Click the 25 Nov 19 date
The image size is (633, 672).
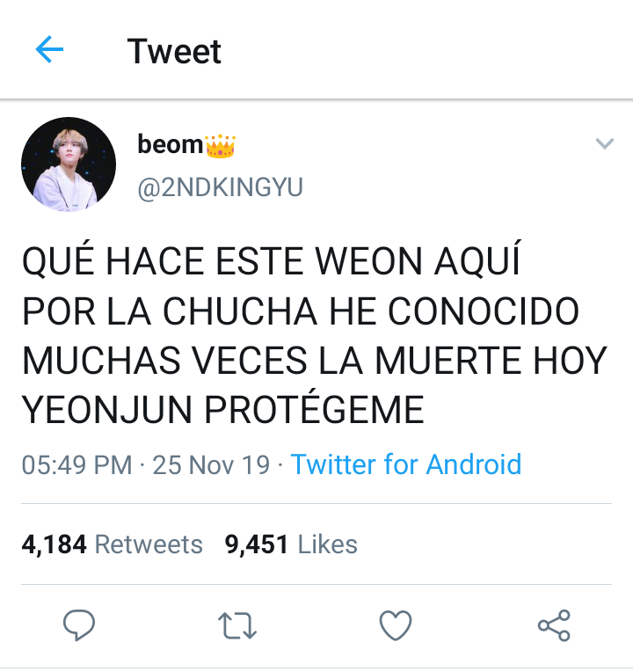tap(211, 464)
